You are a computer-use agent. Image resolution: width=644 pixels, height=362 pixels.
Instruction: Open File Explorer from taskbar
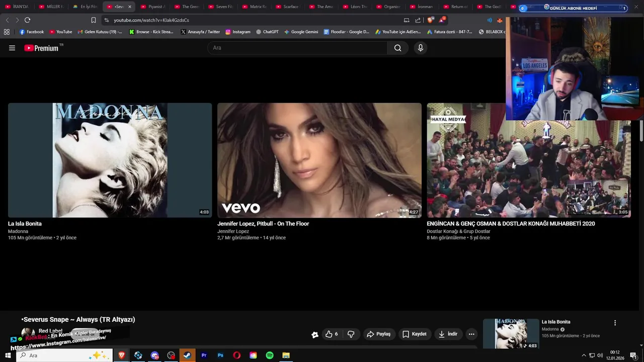tap(286, 355)
